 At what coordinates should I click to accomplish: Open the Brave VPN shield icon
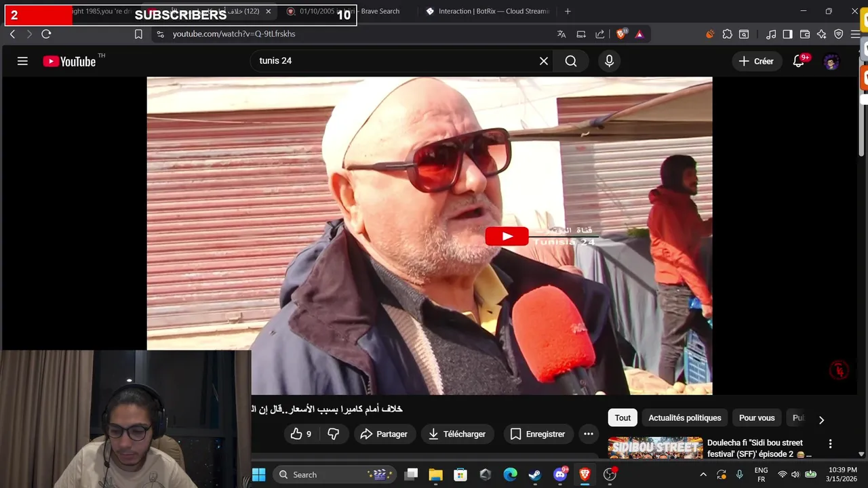tap(839, 34)
